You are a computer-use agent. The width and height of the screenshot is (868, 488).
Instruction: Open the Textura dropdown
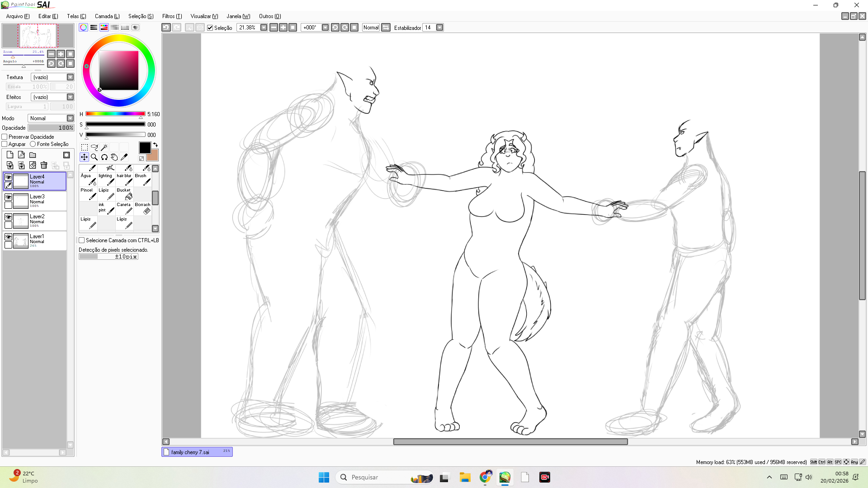[70, 77]
